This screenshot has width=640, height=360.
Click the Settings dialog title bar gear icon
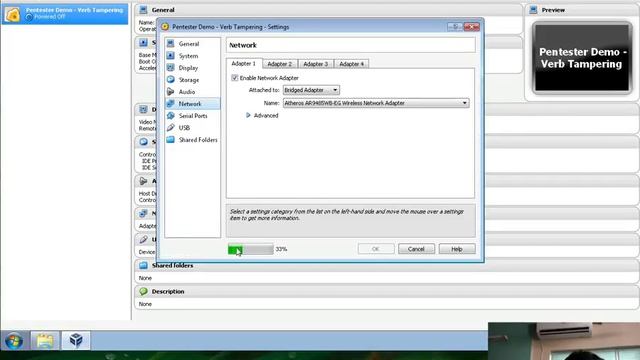165,27
